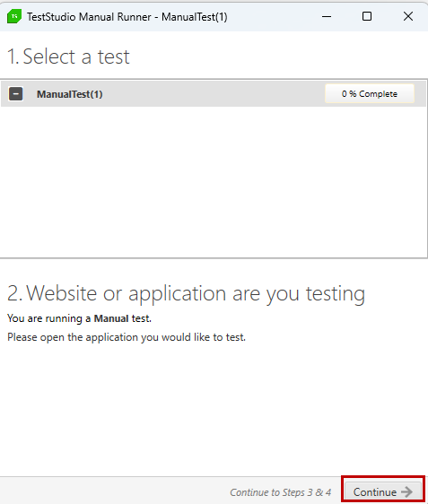Minimize the Manual Runner window
This screenshot has width=428, height=504.
coord(327,16)
